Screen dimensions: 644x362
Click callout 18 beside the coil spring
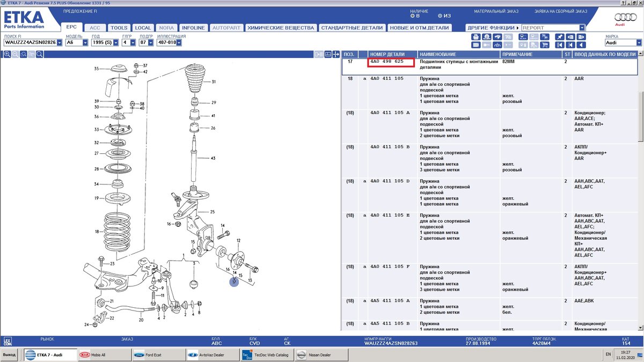point(97,232)
